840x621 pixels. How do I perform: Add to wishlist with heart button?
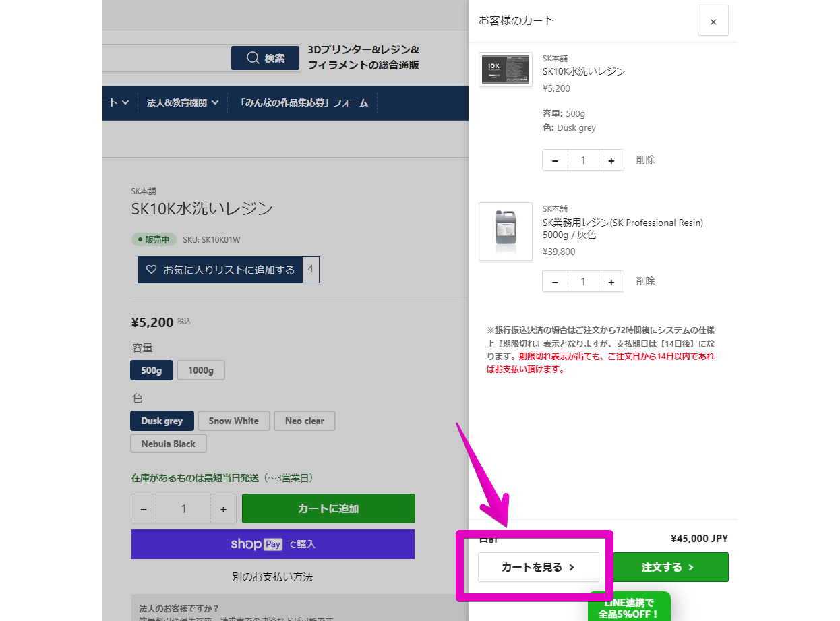220,270
